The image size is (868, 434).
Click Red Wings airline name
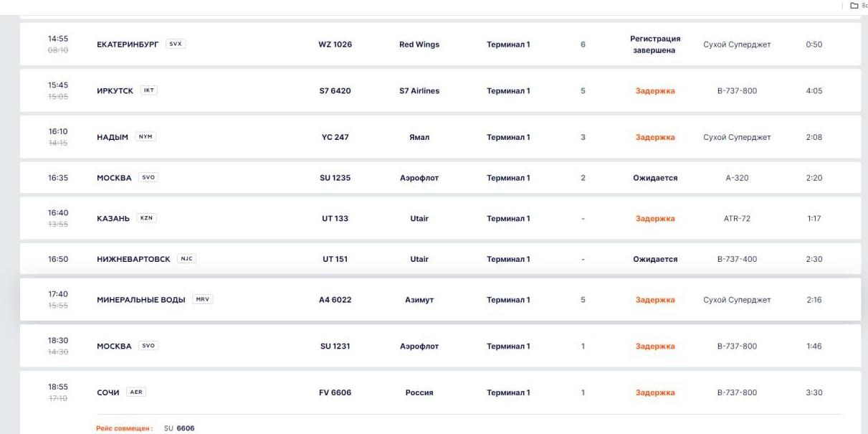[419, 44]
